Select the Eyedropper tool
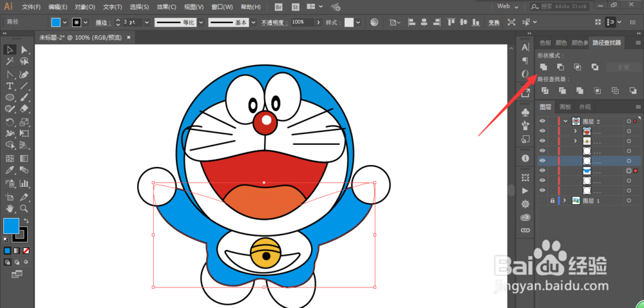The image size is (644, 308). pos(10,170)
